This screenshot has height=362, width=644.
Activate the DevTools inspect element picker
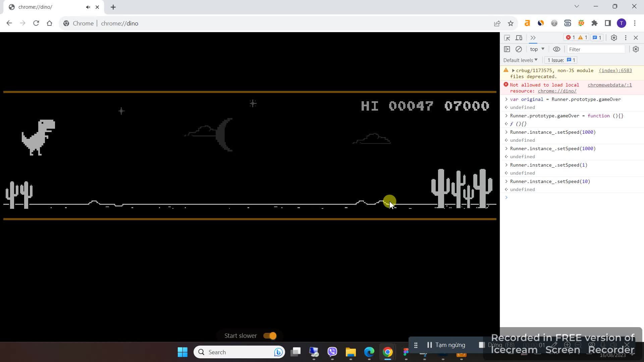point(507,38)
